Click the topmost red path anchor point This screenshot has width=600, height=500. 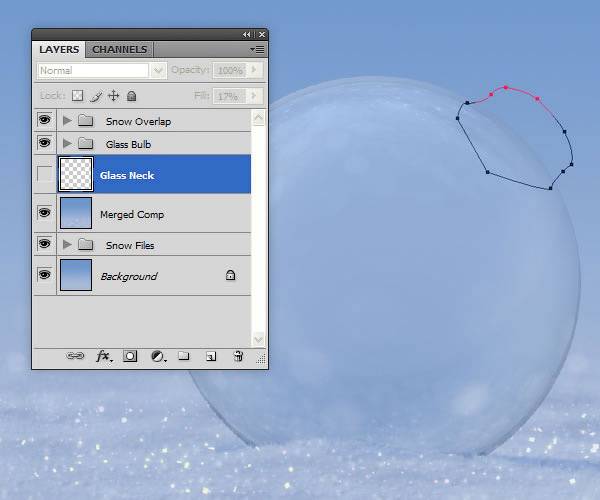point(506,88)
